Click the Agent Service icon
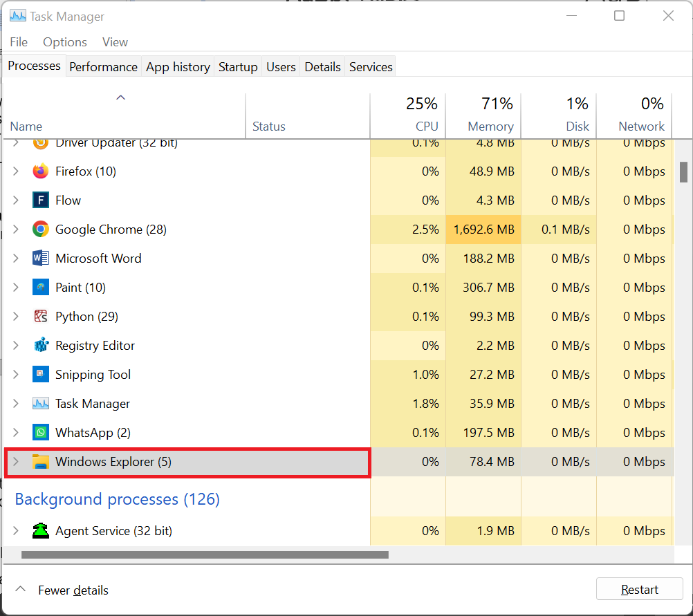The height and width of the screenshot is (616, 693). point(41,531)
